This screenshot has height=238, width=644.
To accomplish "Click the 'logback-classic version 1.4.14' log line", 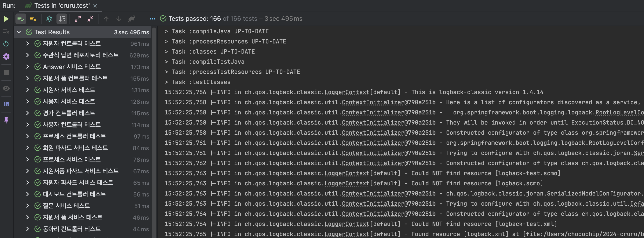I will coord(354,92).
